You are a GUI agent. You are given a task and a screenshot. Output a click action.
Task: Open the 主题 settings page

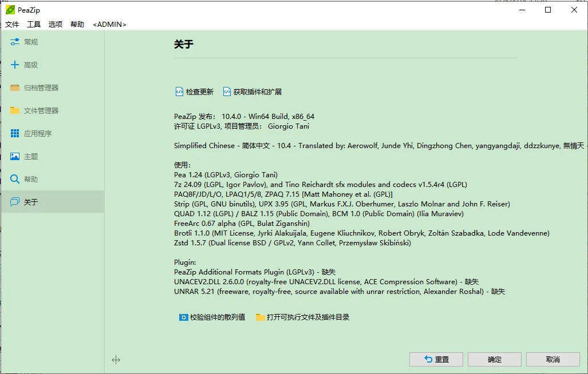53,156
